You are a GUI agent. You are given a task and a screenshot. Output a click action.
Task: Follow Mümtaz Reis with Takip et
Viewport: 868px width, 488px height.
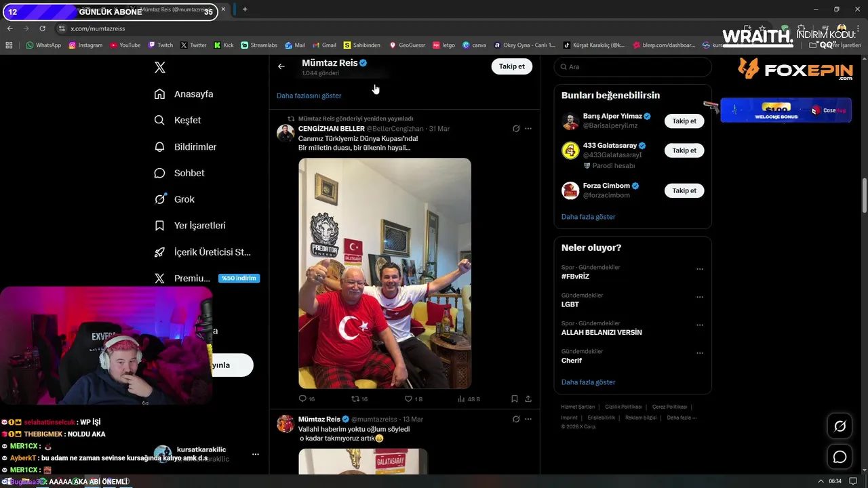pyautogui.click(x=512, y=66)
